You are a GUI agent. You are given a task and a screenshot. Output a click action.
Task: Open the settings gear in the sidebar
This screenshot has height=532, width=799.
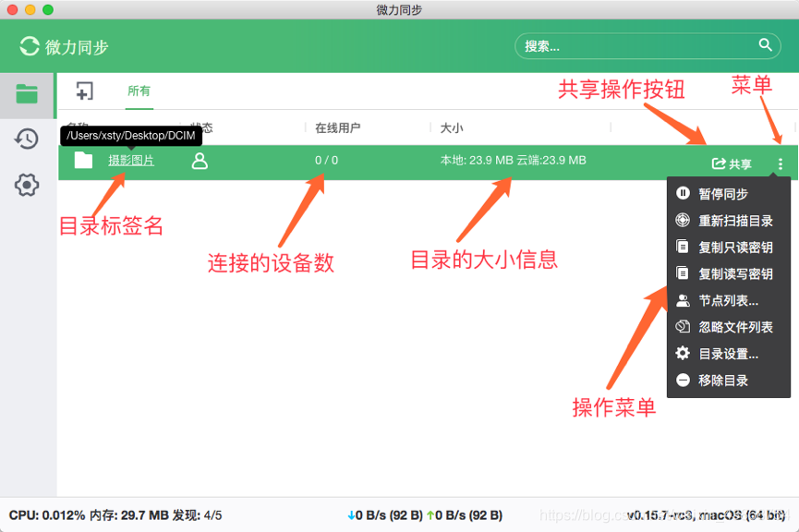point(27,185)
